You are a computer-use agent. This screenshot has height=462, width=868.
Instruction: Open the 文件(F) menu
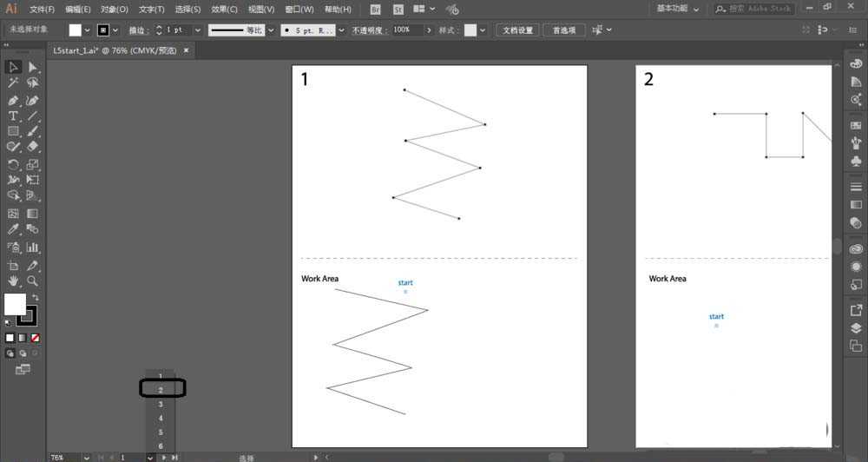coord(42,10)
